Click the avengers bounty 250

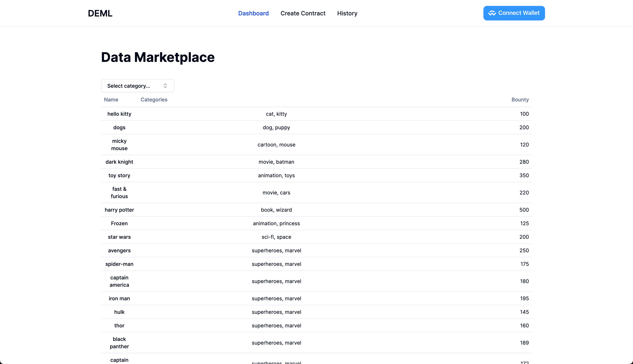[x=524, y=250]
